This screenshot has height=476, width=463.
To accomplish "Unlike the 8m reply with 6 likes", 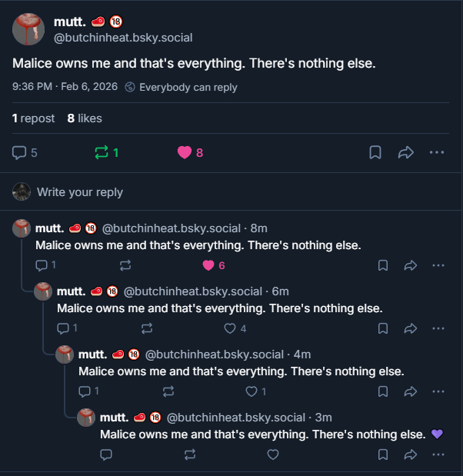I will click(x=208, y=265).
